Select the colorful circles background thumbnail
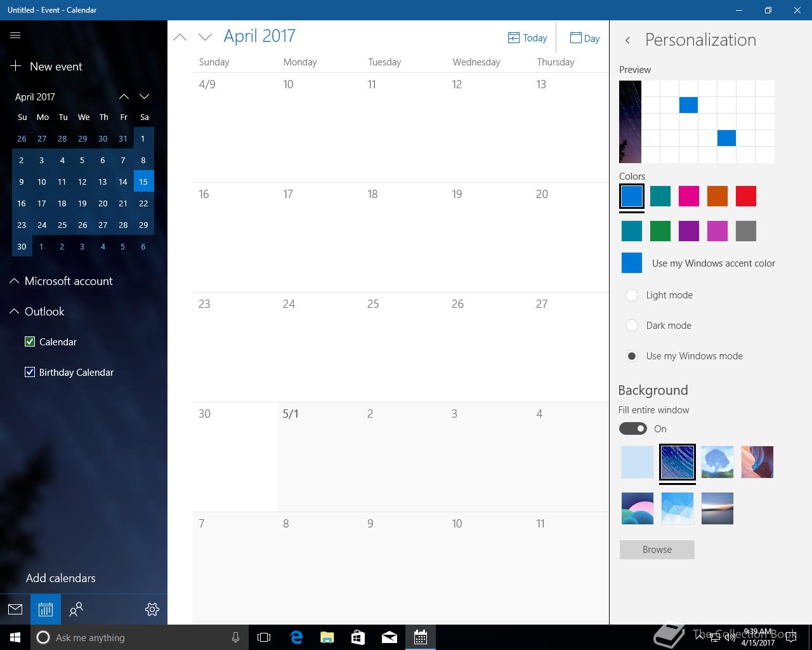This screenshot has width=812, height=650. pyautogui.click(x=638, y=508)
